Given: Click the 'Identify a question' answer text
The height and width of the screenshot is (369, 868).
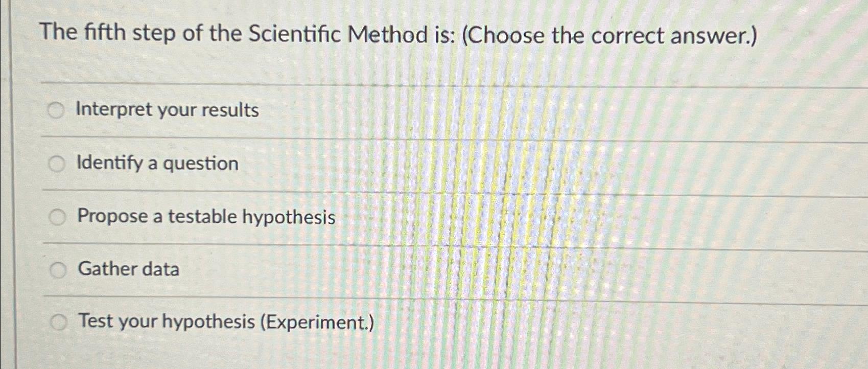Looking at the screenshot, I should pyautogui.click(x=156, y=164).
